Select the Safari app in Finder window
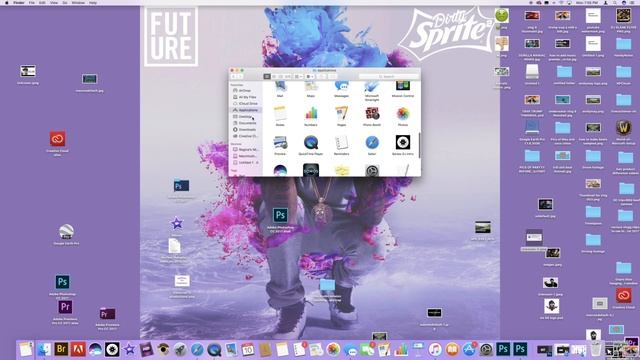The image size is (640, 360). (x=372, y=143)
